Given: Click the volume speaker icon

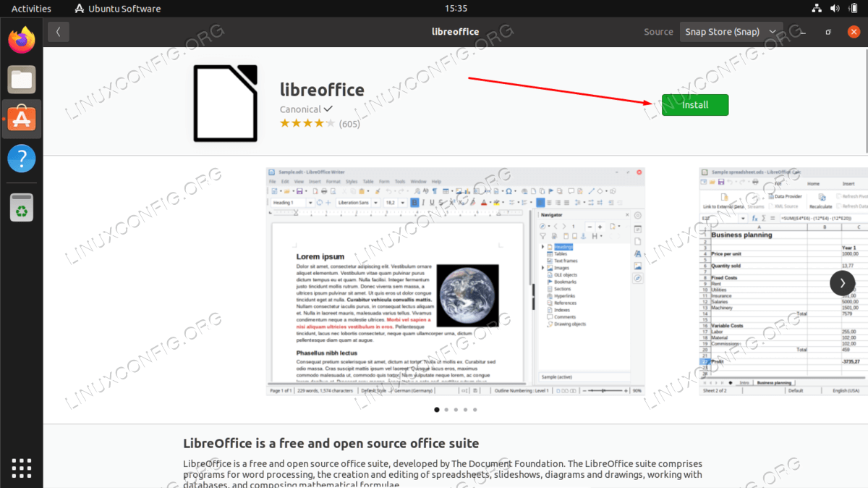Looking at the screenshot, I should 834,9.
